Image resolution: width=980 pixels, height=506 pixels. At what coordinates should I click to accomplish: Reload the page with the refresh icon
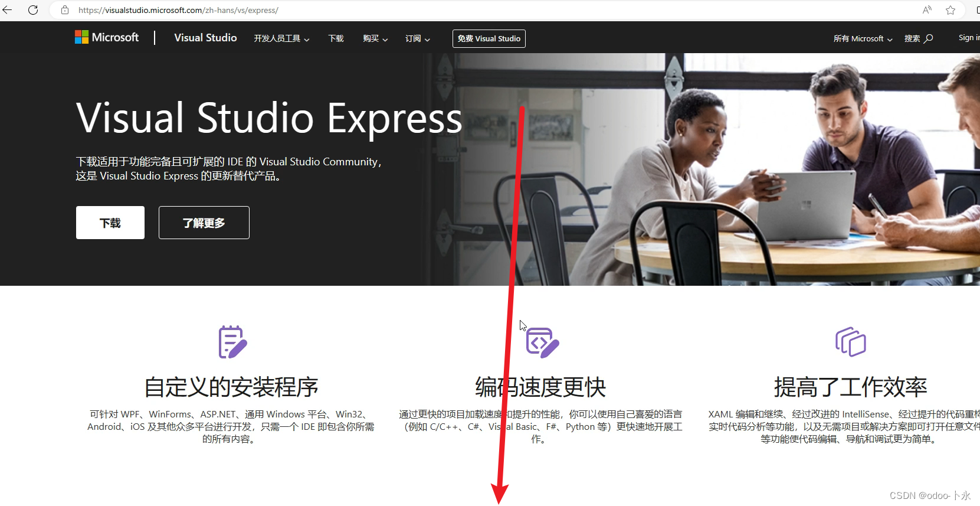click(33, 10)
